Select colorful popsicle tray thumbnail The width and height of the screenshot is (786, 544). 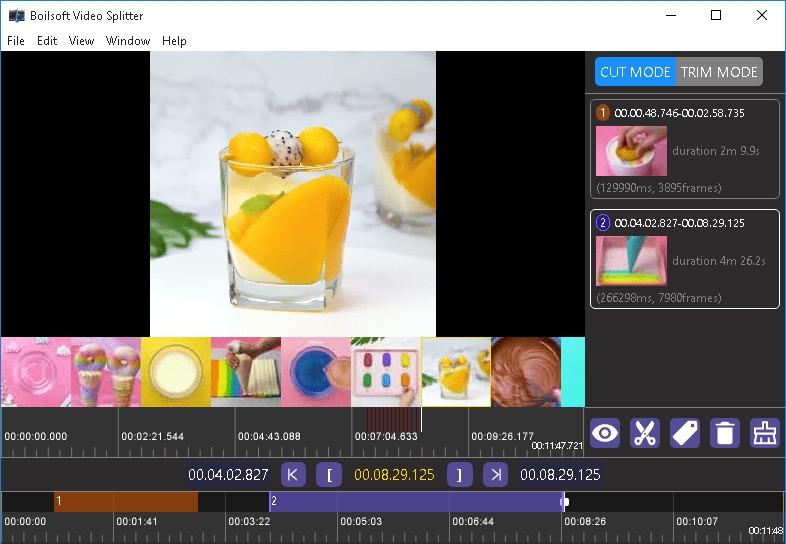386,372
